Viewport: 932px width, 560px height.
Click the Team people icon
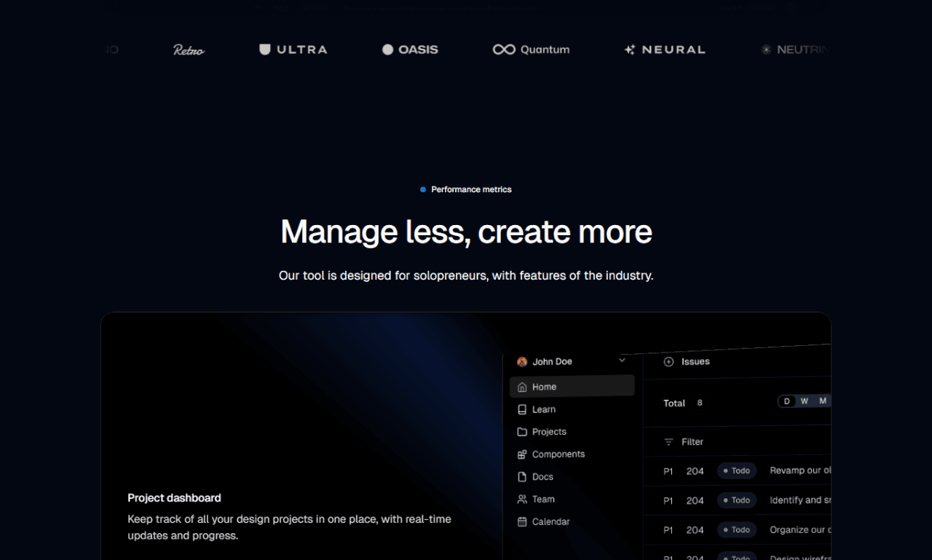522,500
